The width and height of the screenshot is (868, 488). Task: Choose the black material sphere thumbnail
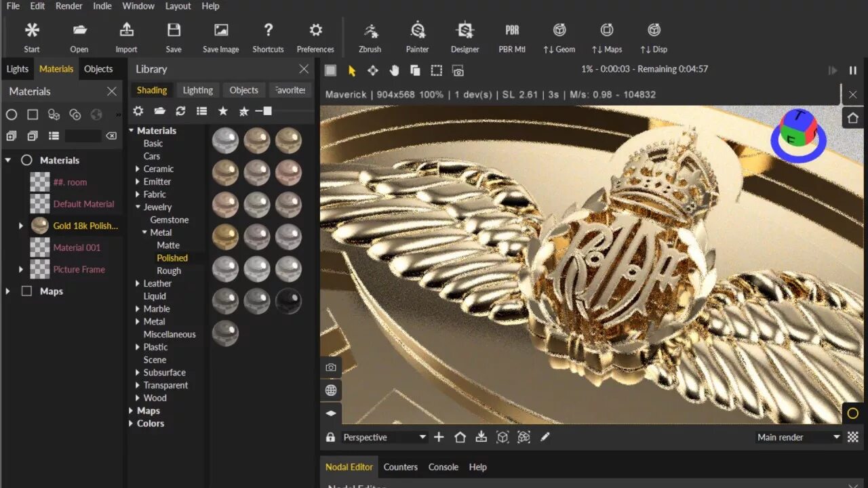click(288, 301)
